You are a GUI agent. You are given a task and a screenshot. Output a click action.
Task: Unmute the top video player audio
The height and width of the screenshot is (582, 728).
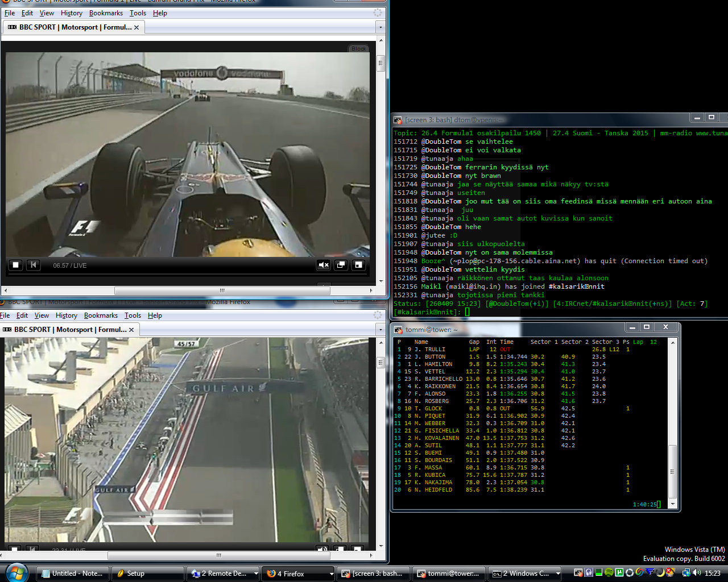click(324, 265)
